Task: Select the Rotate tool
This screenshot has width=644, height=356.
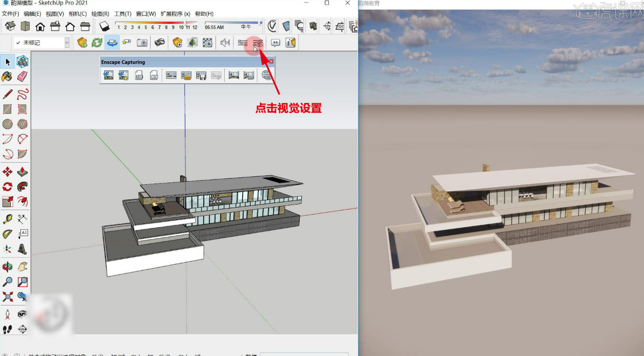Action: (x=8, y=187)
